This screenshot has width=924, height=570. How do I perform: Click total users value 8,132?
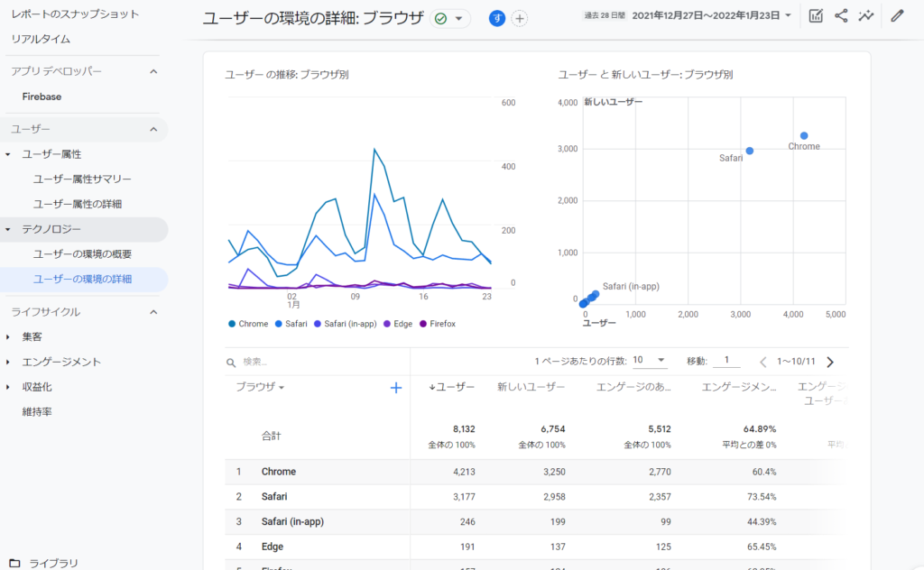tap(465, 429)
